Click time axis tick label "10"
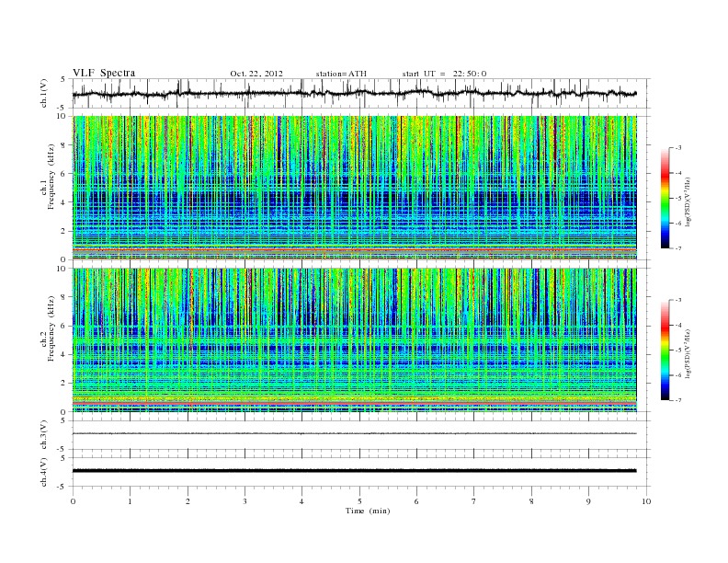The width and height of the screenshot is (728, 563). [646, 502]
